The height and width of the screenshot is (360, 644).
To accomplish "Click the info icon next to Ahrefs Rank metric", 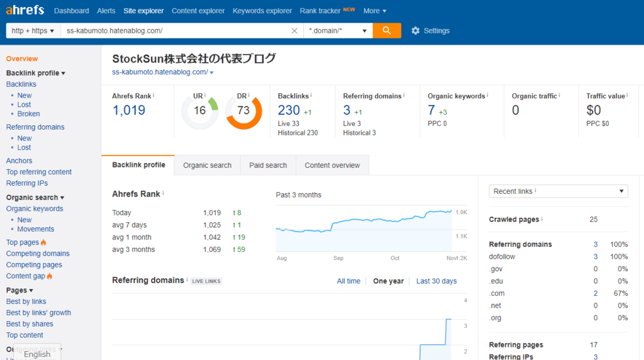I will 153,95.
